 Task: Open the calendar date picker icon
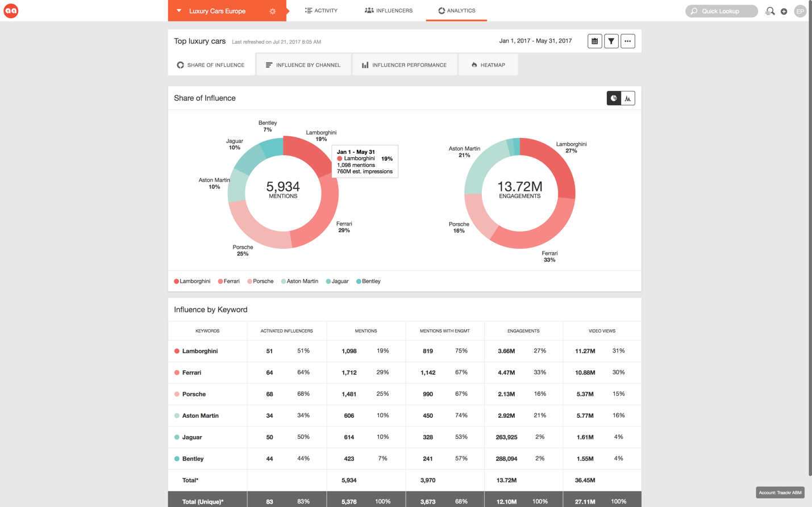[594, 41]
